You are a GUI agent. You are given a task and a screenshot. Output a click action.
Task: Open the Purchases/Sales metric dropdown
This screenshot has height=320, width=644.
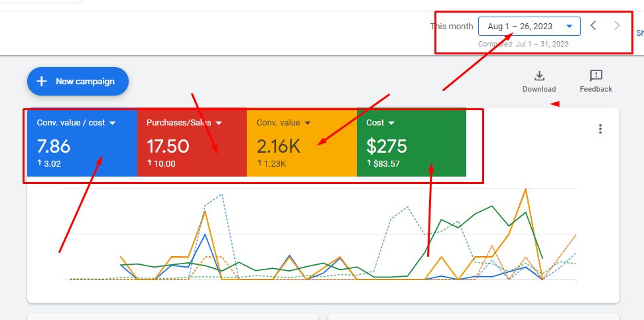point(219,123)
